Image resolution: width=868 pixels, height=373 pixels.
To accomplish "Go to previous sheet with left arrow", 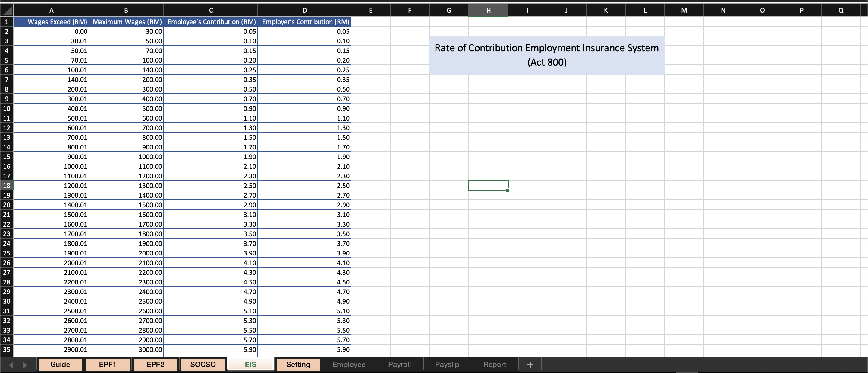I will (11, 365).
